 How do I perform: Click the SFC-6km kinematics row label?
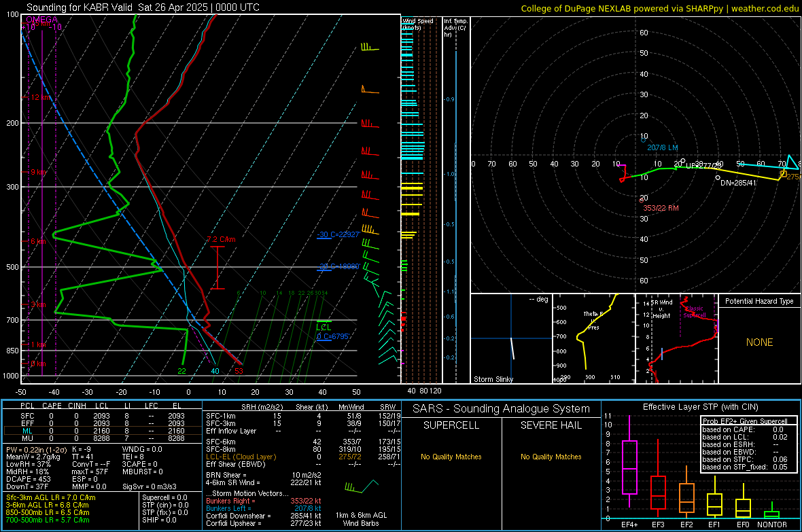coord(221,442)
